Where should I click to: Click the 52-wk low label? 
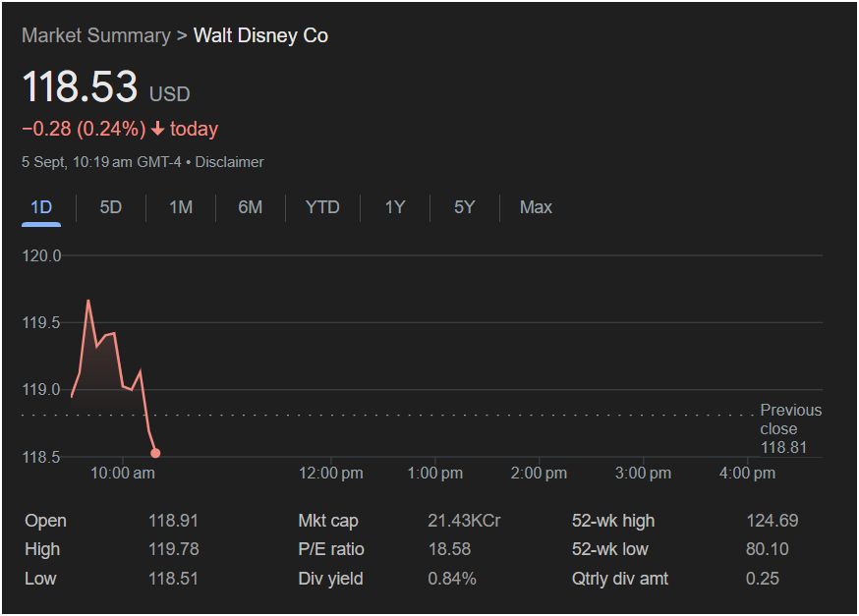tap(609, 549)
